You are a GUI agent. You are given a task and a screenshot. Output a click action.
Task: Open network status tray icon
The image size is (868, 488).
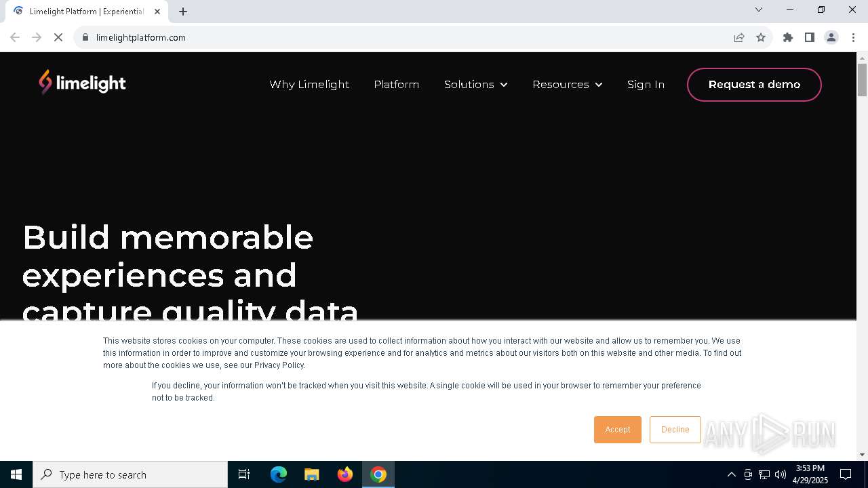[x=764, y=474]
